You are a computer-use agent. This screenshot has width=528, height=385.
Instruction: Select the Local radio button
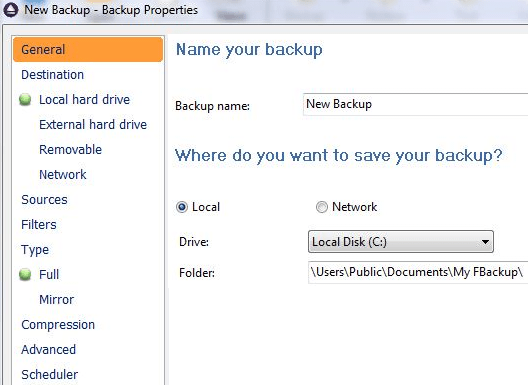[182, 207]
